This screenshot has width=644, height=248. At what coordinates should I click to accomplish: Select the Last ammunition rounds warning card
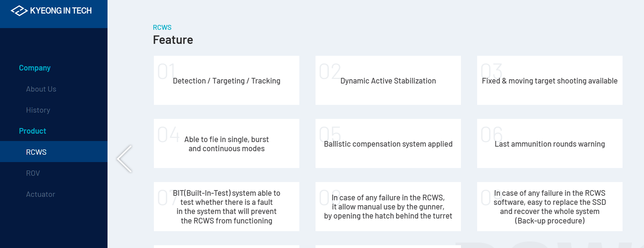(x=549, y=143)
